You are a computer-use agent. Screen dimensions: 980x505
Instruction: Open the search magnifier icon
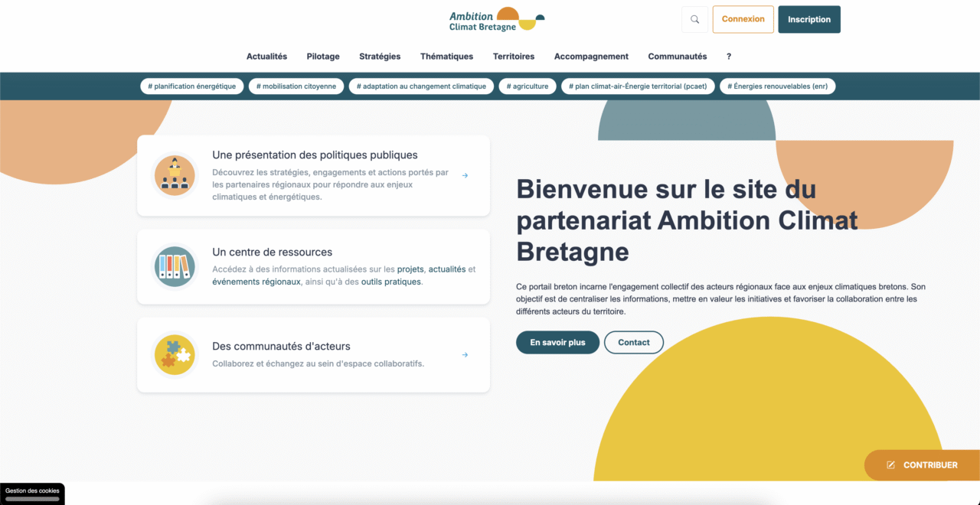coord(694,20)
